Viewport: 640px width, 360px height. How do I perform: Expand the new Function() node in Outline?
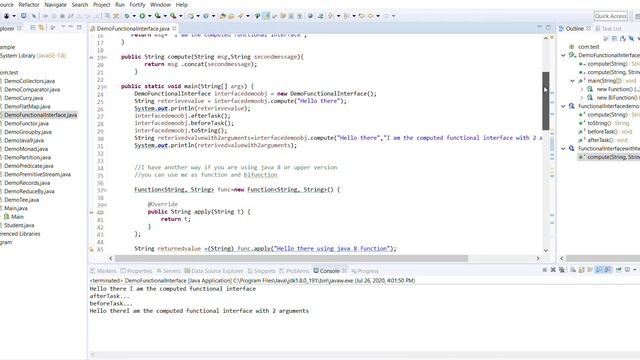click(x=582, y=89)
